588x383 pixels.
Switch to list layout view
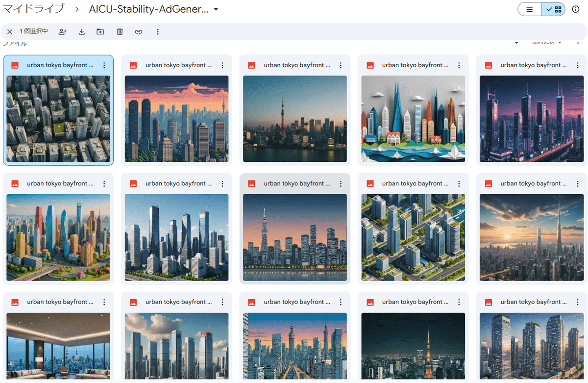pyautogui.click(x=530, y=9)
